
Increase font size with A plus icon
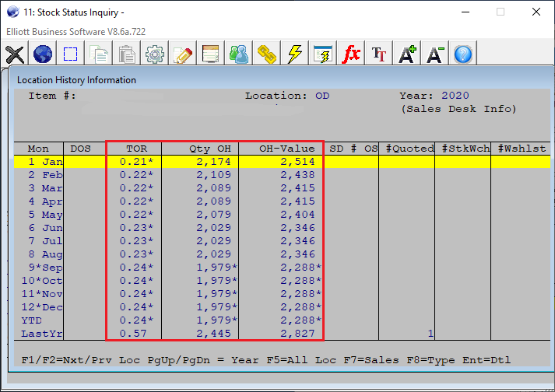pyautogui.click(x=407, y=54)
